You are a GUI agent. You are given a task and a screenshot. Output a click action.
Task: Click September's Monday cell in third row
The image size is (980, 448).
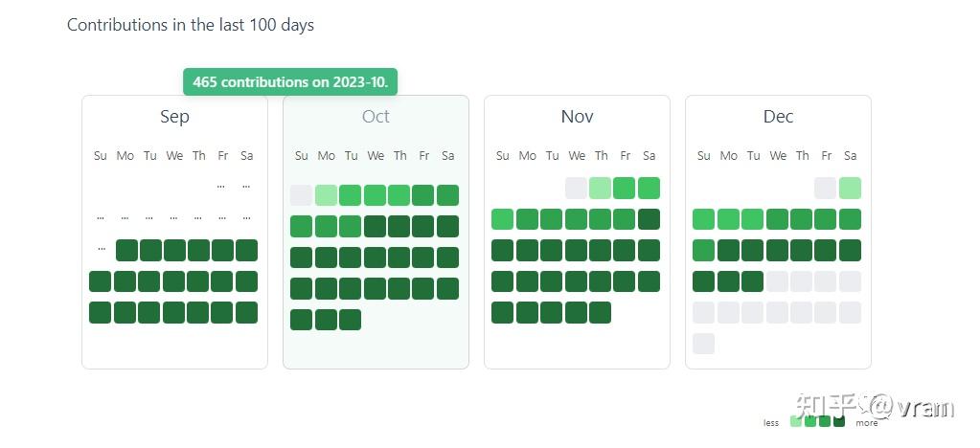click(126, 250)
